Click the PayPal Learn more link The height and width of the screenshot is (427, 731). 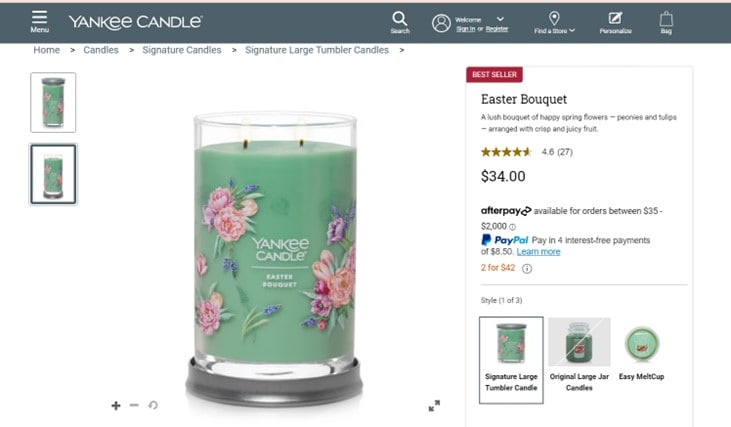[x=538, y=252]
